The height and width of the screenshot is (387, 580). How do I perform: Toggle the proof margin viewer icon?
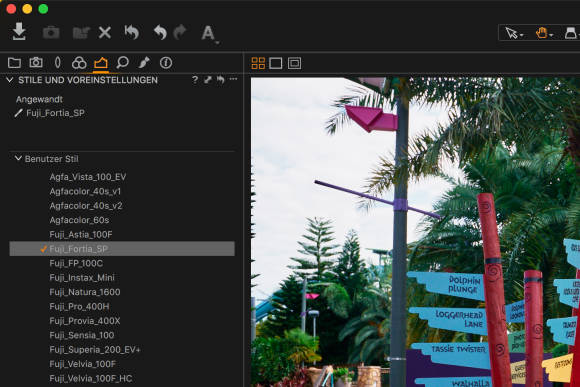[294, 63]
